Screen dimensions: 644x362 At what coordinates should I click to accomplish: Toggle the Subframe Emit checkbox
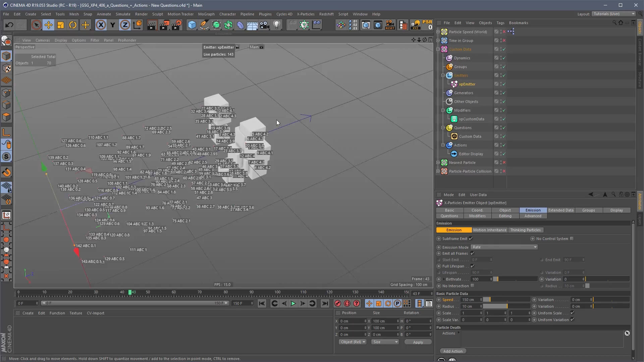pos(471,239)
